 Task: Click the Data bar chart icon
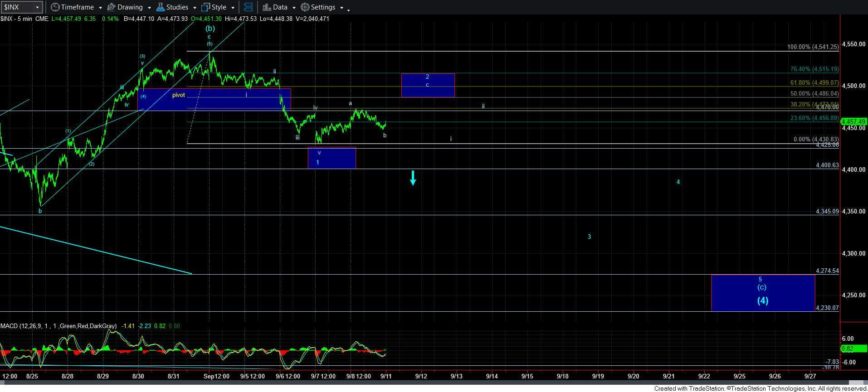(x=267, y=7)
